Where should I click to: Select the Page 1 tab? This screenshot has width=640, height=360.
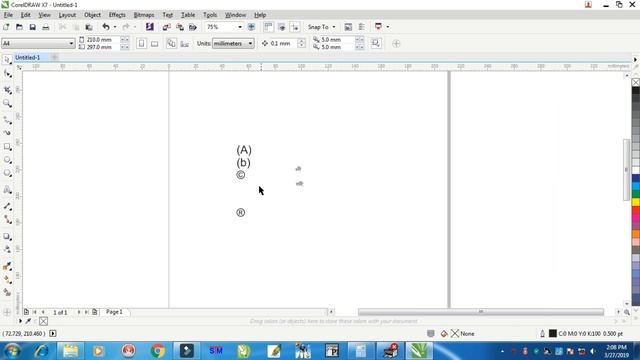click(114, 312)
